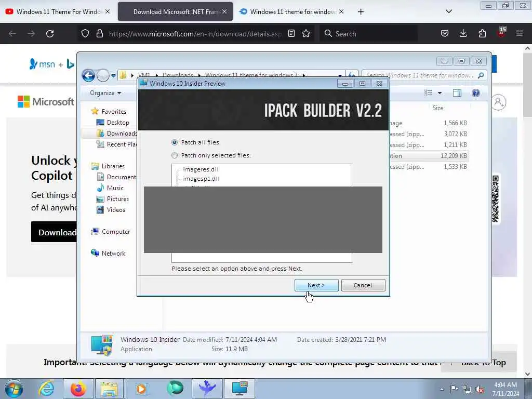Click the Firefox URL address field
The width and height of the screenshot is (532, 399).
195,34
